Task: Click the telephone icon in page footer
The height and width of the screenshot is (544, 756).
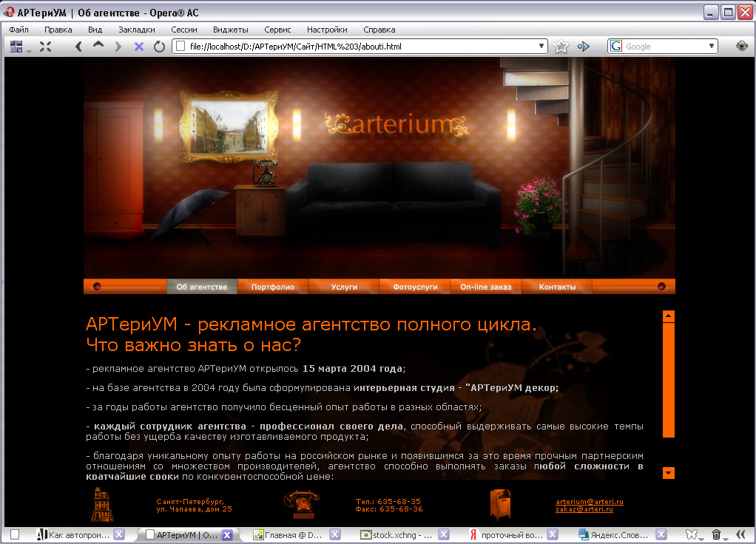Action: click(x=302, y=504)
